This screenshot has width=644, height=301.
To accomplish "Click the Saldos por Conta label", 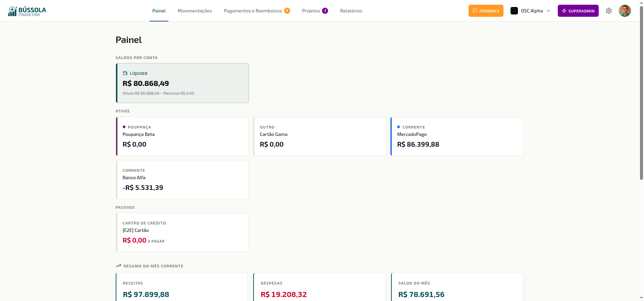I will point(137,58).
